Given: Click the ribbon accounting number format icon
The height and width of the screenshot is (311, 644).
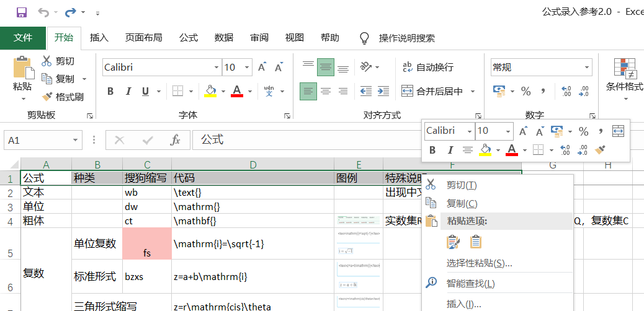Looking at the screenshot, I should point(499,91).
